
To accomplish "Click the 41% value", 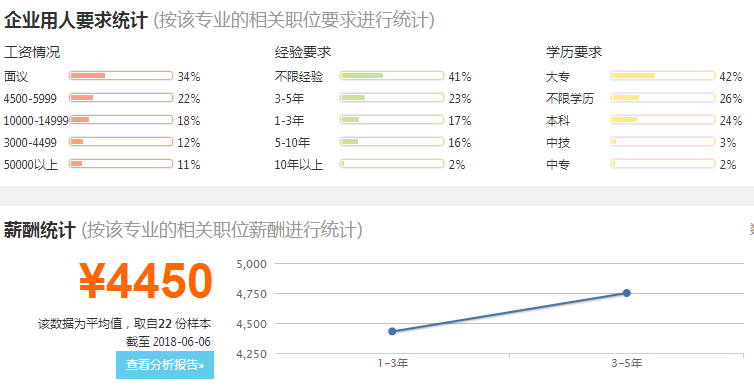I will pyautogui.click(x=460, y=76).
